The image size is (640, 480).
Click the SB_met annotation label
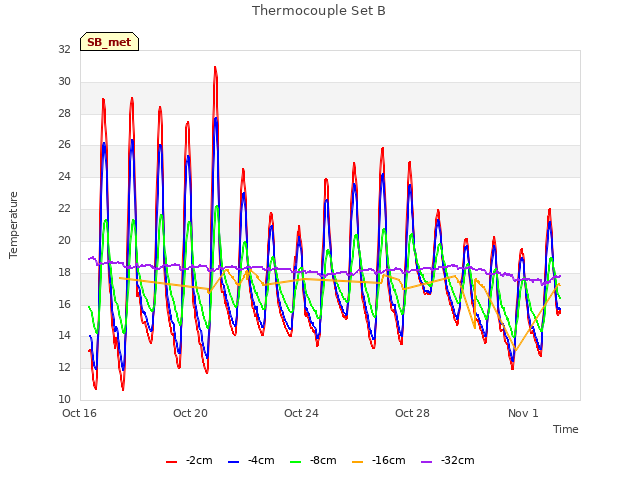[x=109, y=42]
